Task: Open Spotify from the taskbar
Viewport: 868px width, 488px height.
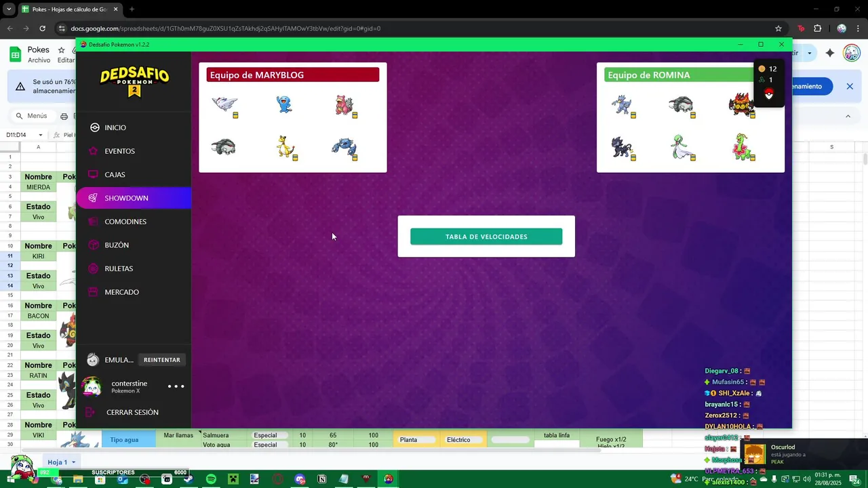Action: click(x=211, y=479)
